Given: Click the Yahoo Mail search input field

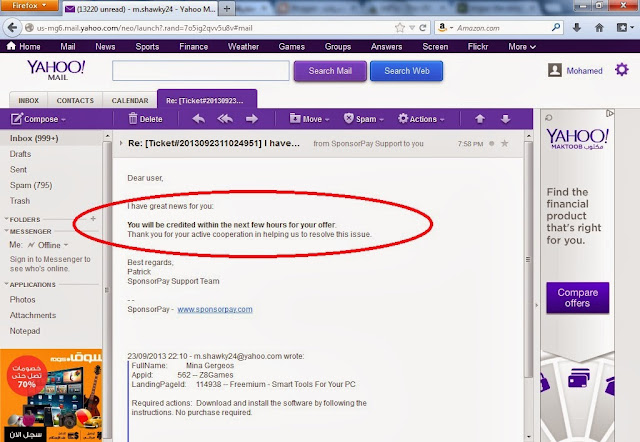Looking at the screenshot, I should (x=201, y=71).
